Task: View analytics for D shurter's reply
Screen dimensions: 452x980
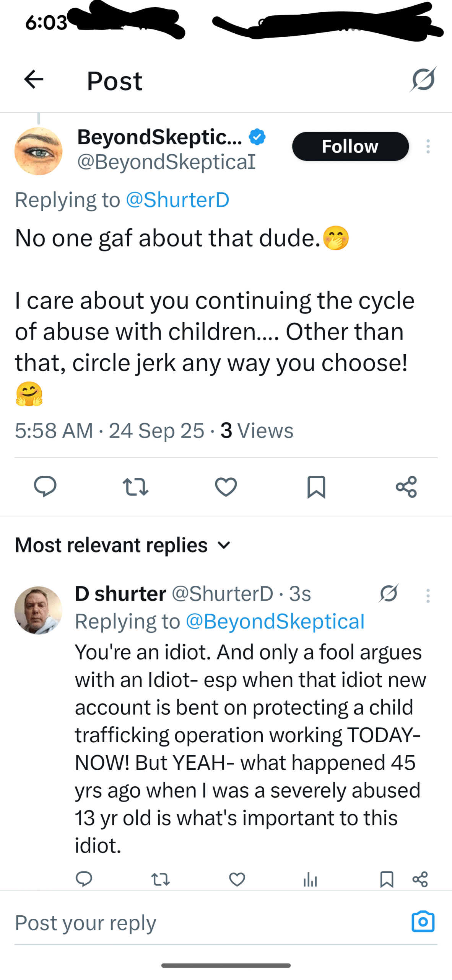Action: coord(310,879)
